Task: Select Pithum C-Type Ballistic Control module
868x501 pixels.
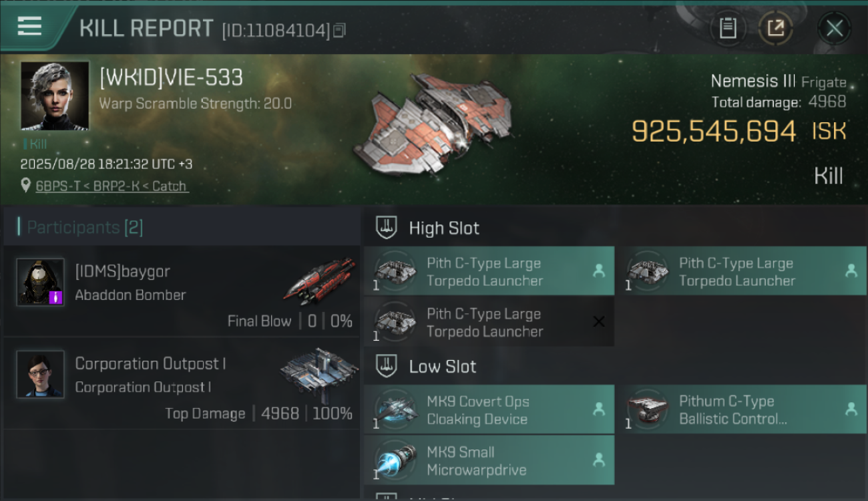Action: tap(746, 409)
